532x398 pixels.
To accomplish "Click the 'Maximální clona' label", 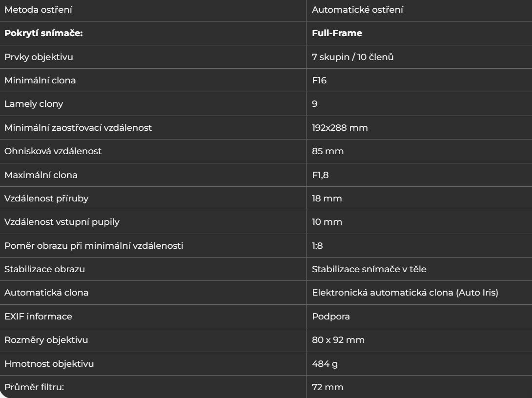I will 41,175.
